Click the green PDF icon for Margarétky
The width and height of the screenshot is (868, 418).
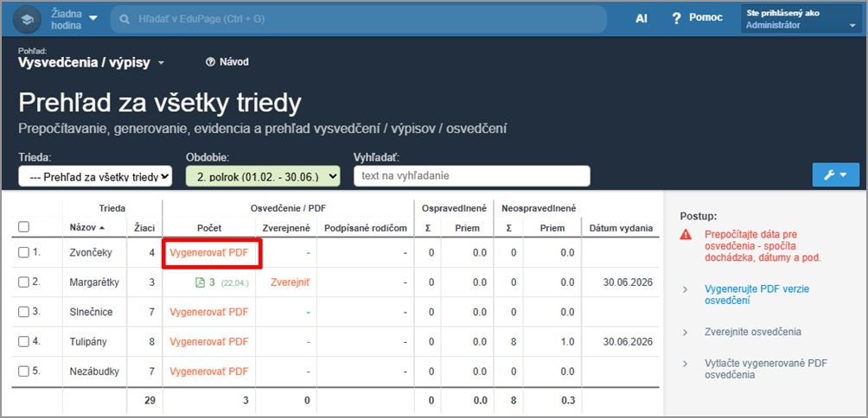(x=200, y=282)
